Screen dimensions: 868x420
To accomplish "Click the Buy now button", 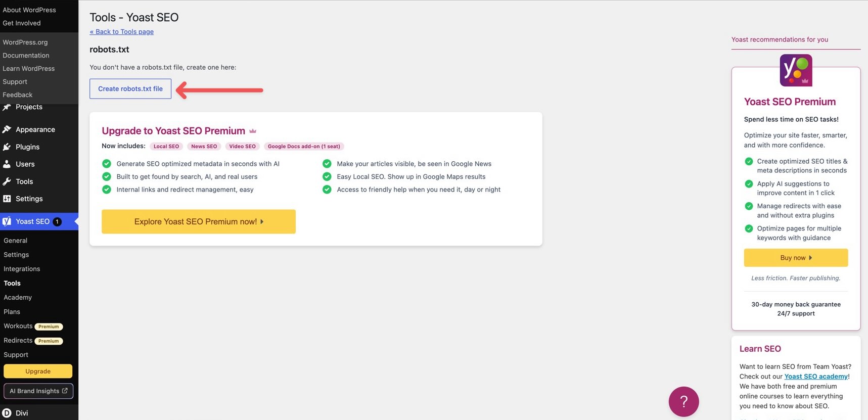I will [796, 258].
